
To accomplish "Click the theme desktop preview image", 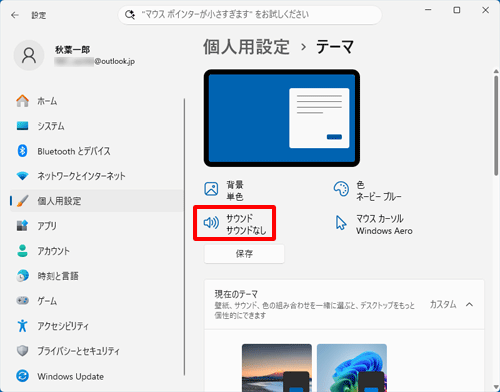I will click(282, 118).
